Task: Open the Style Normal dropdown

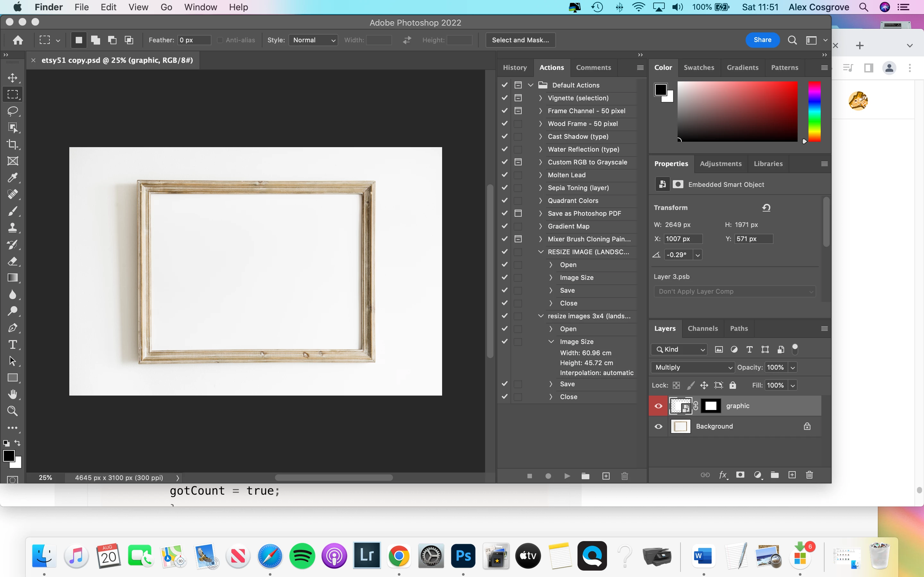Action: click(x=313, y=40)
